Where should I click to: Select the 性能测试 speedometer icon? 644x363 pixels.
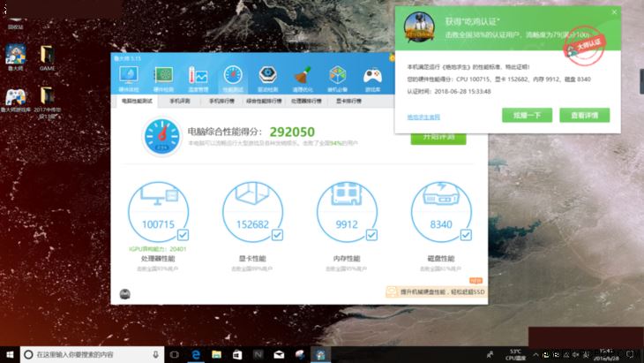(x=233, y=78)
